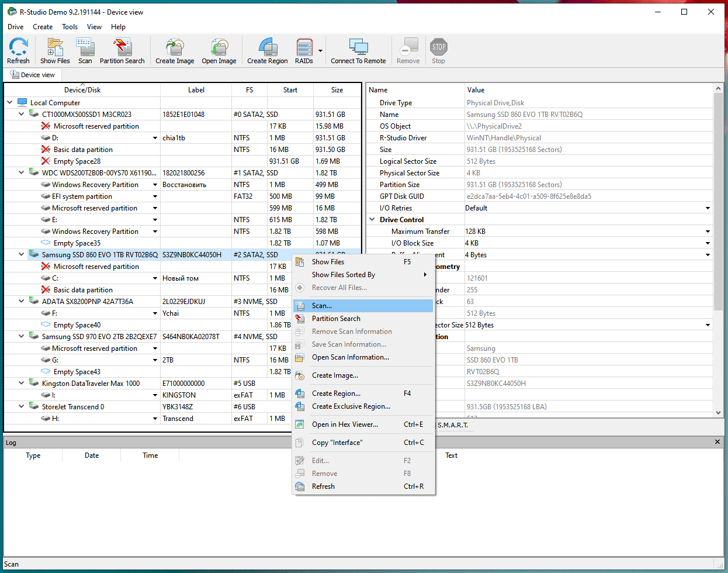This screenshot has width=728, height=573.
Task: Select the Kingston DataTraveler Max drive
Action: click(x=91, y=384)
